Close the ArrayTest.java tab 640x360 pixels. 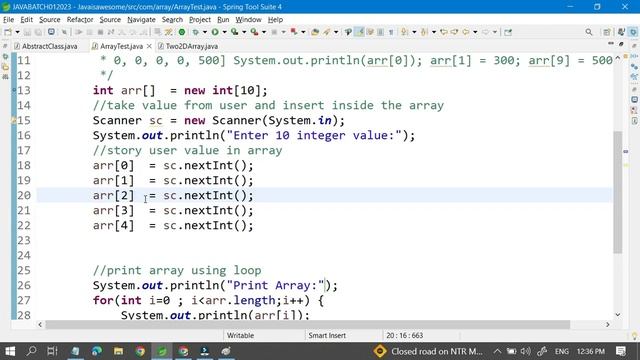(x=149, y=46)
